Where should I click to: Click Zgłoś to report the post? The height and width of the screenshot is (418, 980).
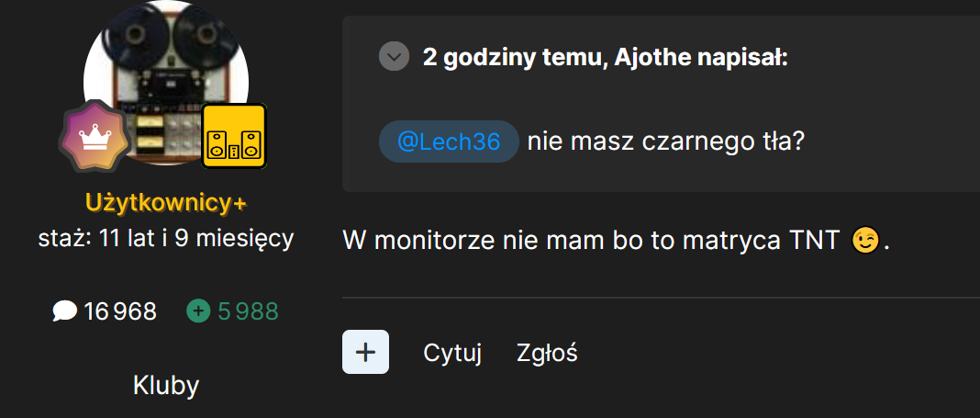[x=547, y=353]
